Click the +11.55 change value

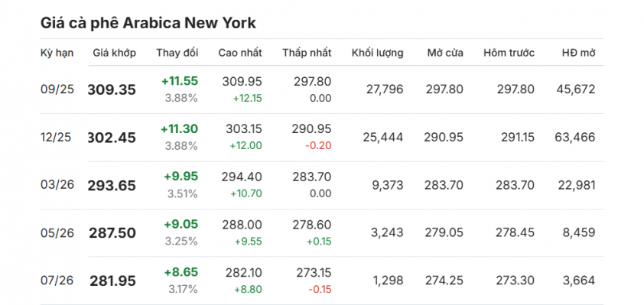pyautogui.click(x=180, y=81)
